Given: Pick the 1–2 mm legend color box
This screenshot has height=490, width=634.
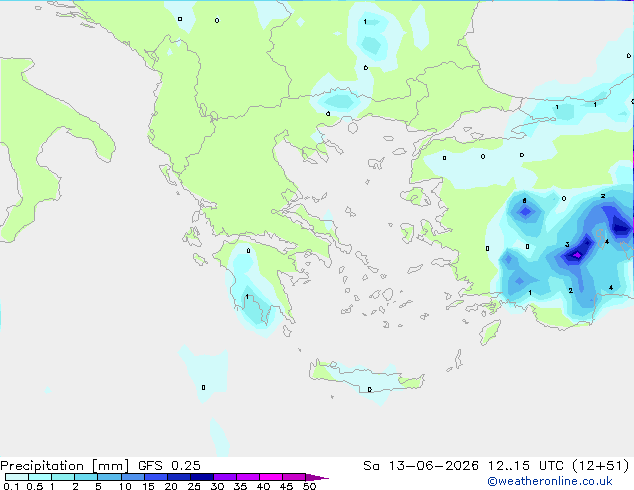Looking at the screenshot, I should pos(63,477).
